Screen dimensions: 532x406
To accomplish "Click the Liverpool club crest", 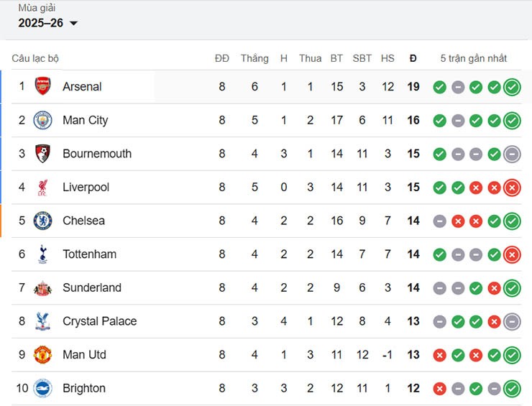I will (43, 188).
